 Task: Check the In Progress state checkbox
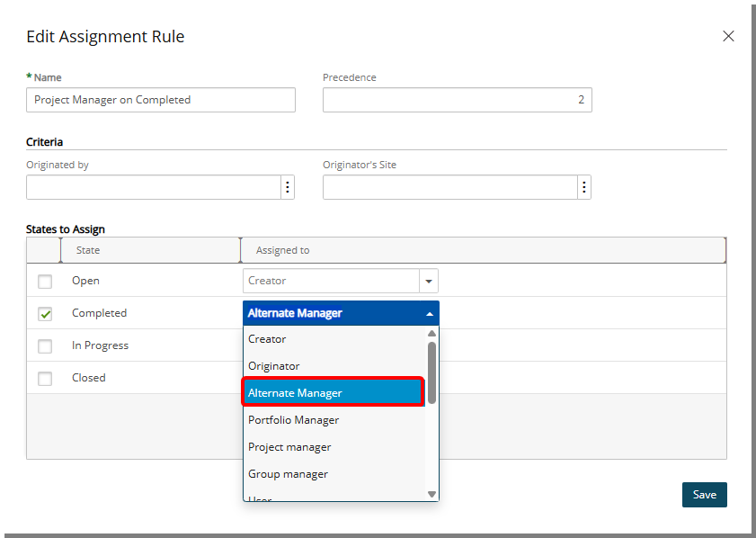[x=45, y=345]
